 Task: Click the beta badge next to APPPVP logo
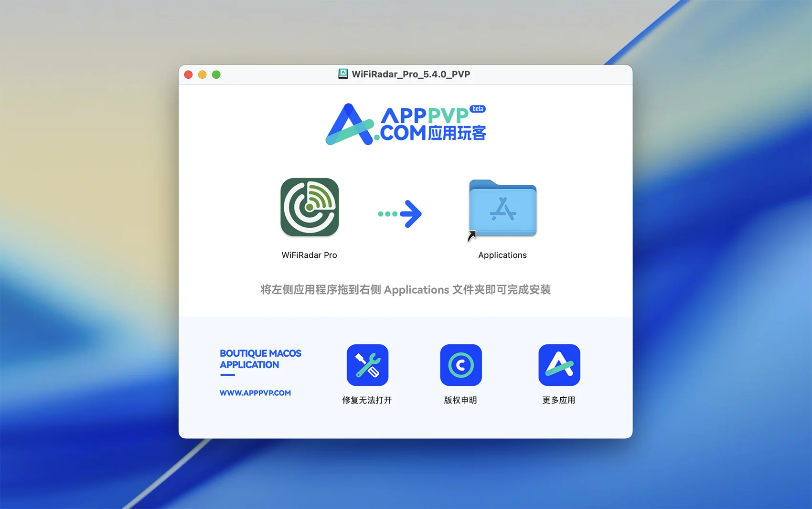coord(478,109)
